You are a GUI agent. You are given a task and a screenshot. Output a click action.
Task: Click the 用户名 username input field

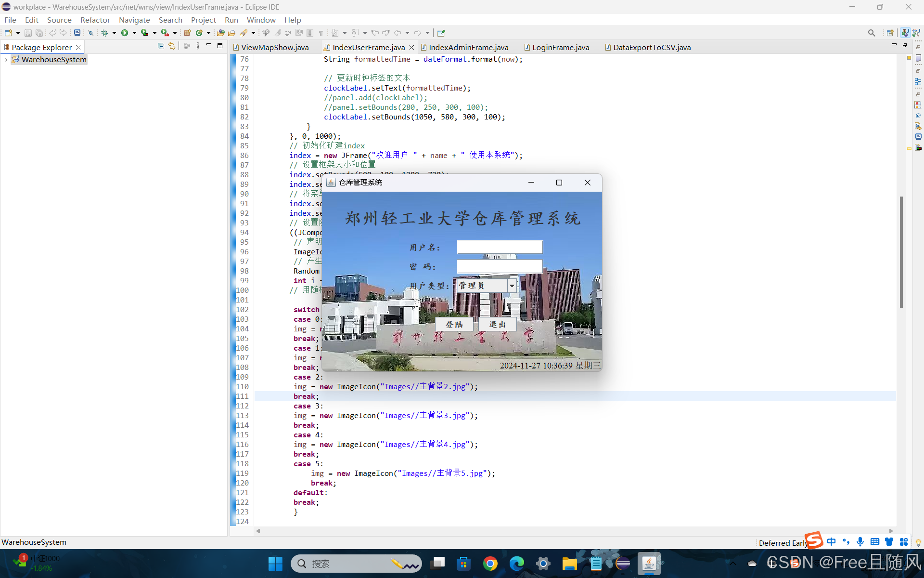500,247
